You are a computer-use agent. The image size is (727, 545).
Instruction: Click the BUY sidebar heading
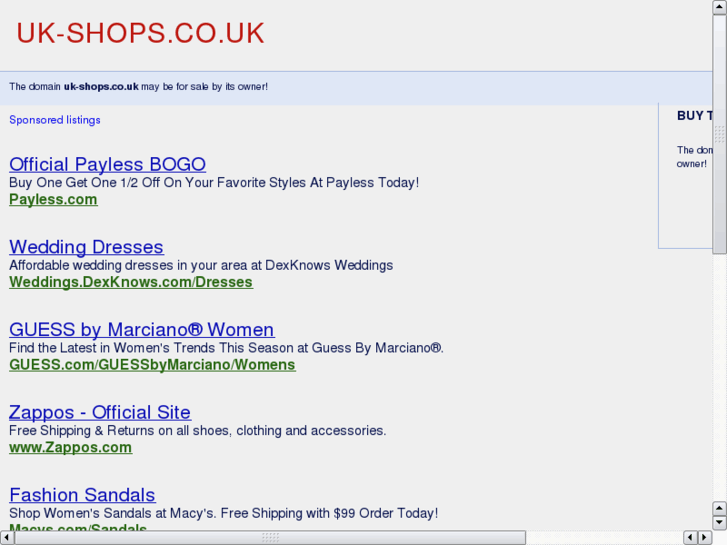[x=695, y=116]
